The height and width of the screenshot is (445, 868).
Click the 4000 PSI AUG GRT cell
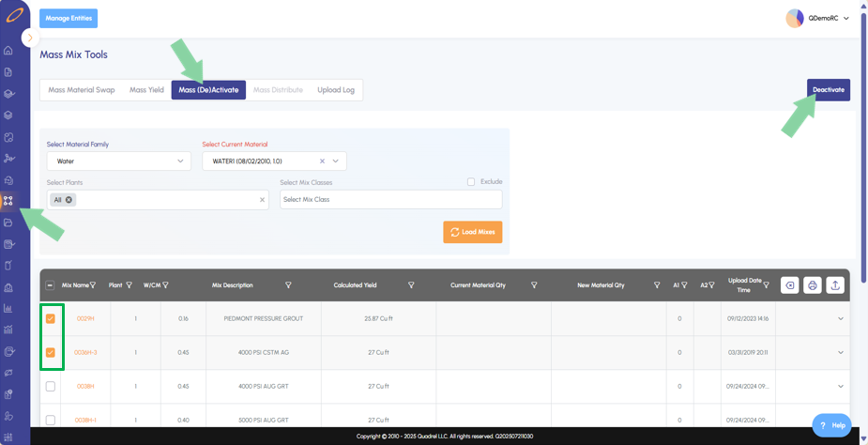(x=264, y=386)
